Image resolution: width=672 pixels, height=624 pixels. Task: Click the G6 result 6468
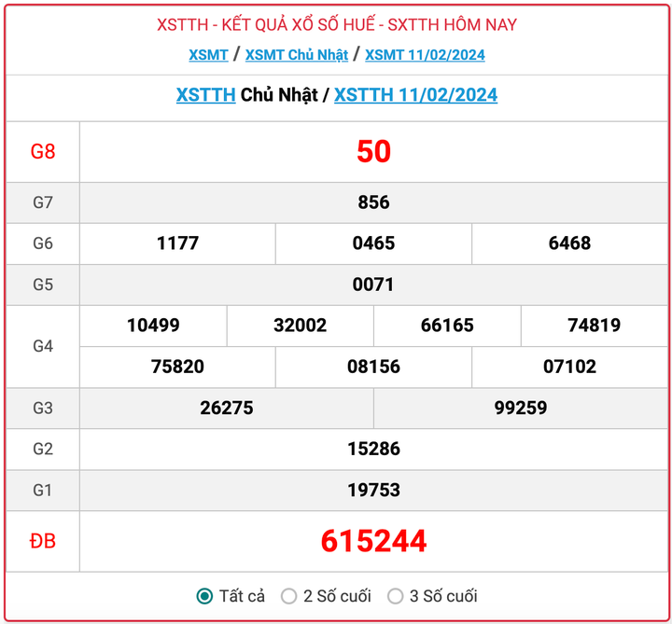(x=569, y=243)
